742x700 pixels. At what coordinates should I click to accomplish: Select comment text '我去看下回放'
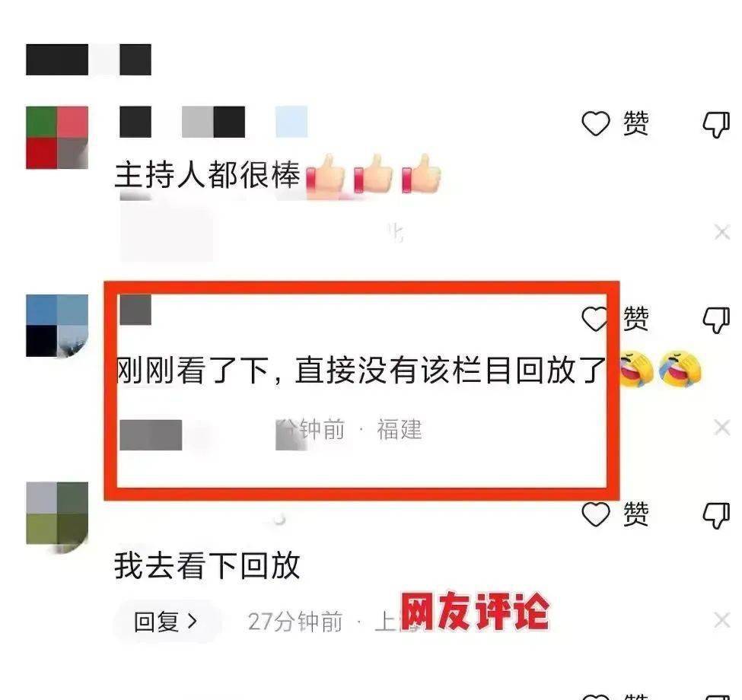207,565
